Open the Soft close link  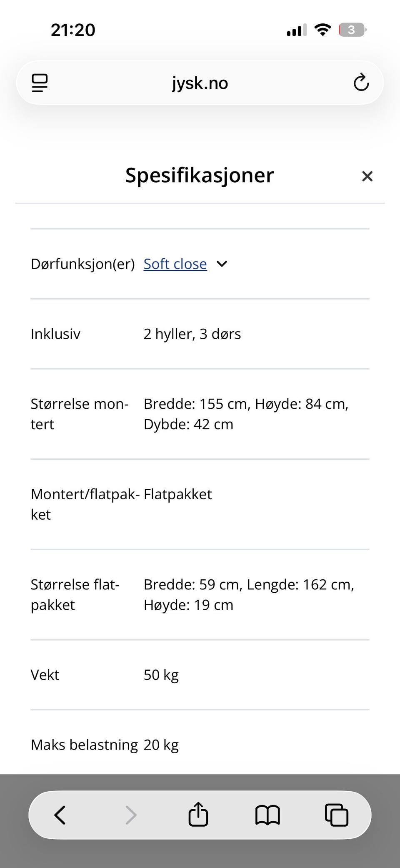tap(175, 264)
